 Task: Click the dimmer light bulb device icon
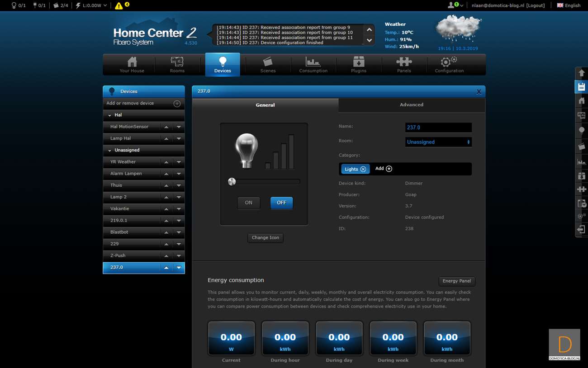[247, 151]
